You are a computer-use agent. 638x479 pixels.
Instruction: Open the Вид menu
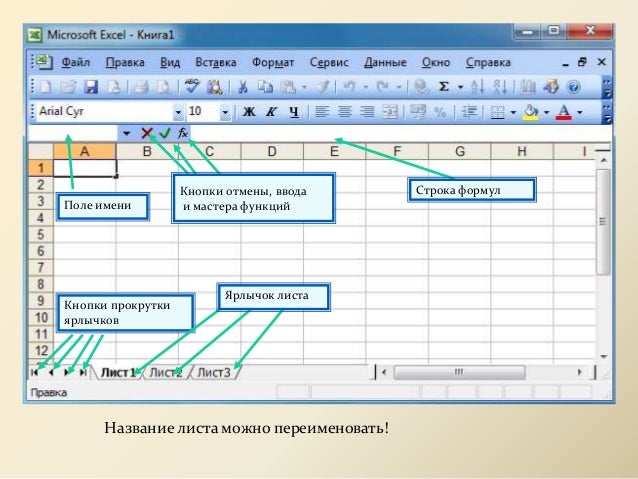pyautogui.click(x=170, y=63)
